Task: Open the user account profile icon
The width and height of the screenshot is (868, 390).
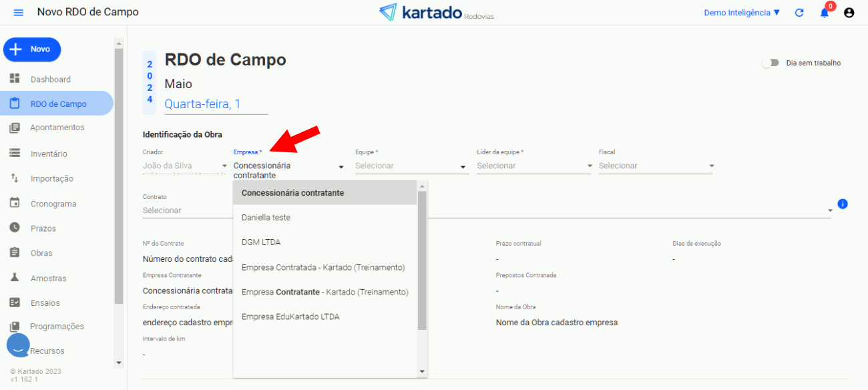Action: point(849,13)
